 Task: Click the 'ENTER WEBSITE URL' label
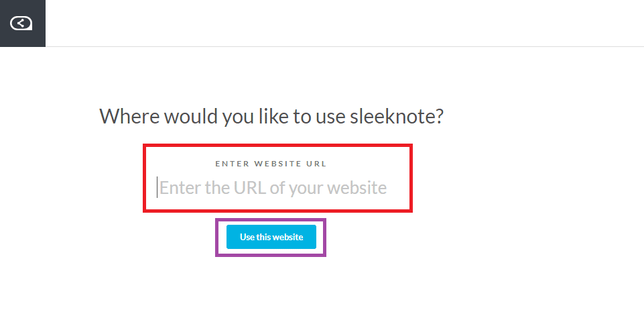(271, 164)
